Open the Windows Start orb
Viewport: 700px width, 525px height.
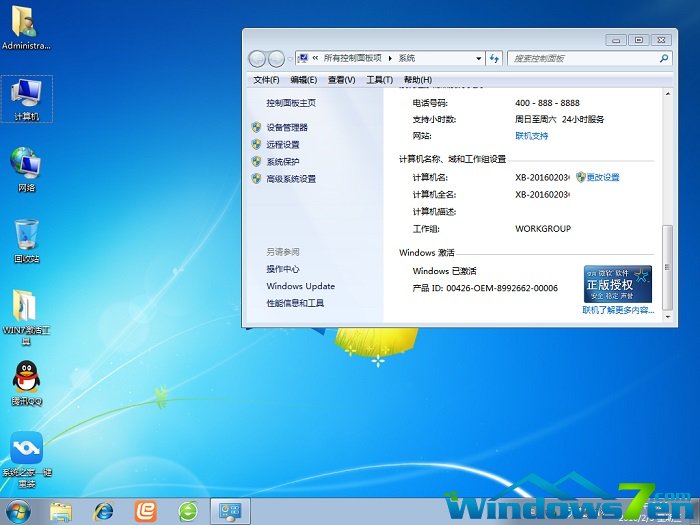[x=18, y=512]
